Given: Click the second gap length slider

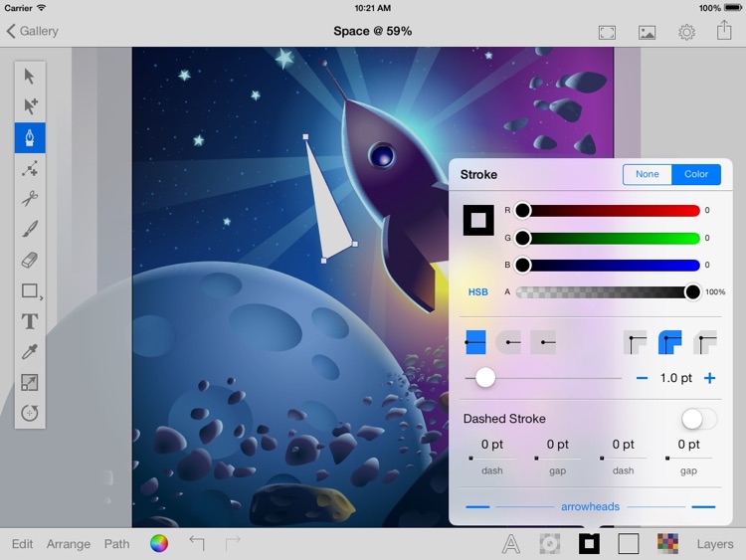Looking at the screenshot, I should point(688,459).
